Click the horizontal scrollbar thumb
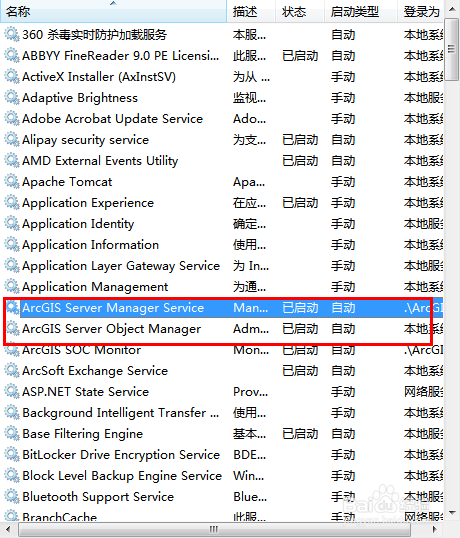The image size is (460, 538). point(214,529)
